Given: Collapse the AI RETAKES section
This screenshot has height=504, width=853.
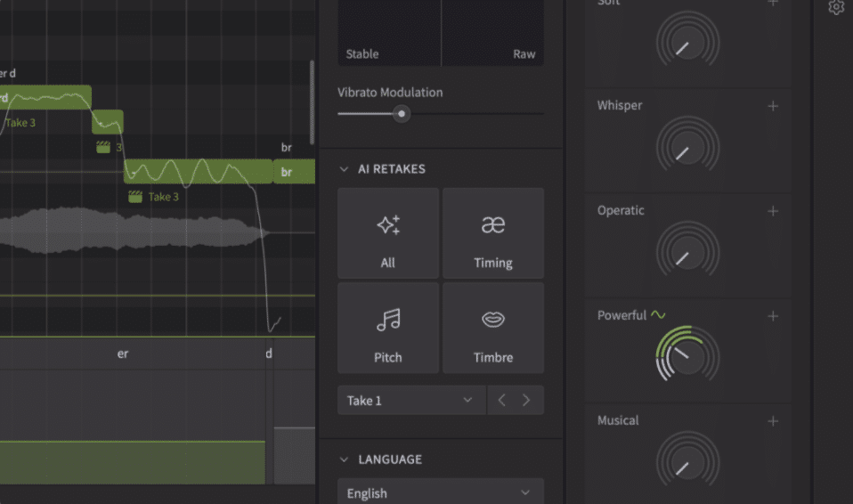Looking at the screenshot, I should tap(344, 169).
